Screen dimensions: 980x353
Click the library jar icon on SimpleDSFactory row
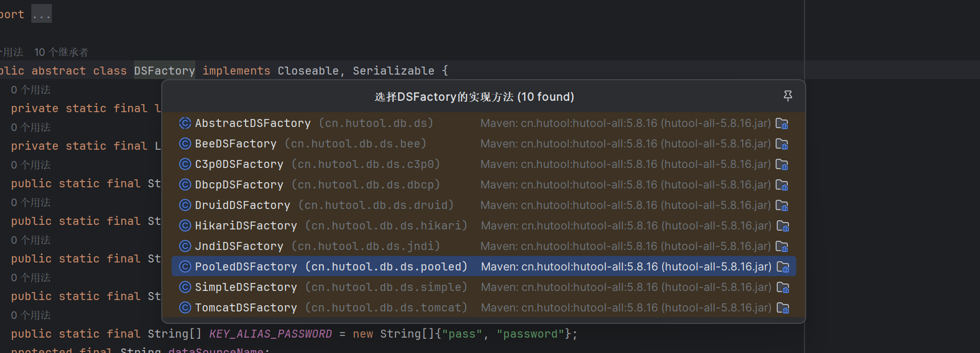pyautogui.click(x=783, y=288)
